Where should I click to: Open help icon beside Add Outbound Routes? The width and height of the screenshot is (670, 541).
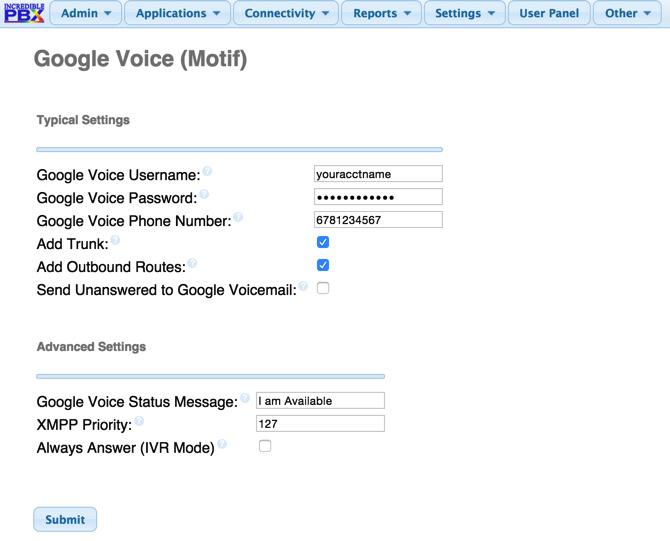[192, 263]
